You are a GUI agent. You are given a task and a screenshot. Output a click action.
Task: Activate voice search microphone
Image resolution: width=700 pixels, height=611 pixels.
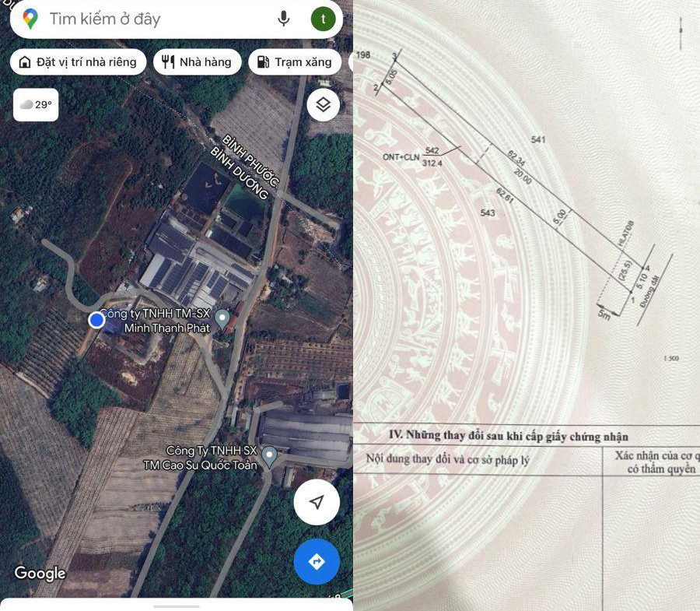point(284,19)
